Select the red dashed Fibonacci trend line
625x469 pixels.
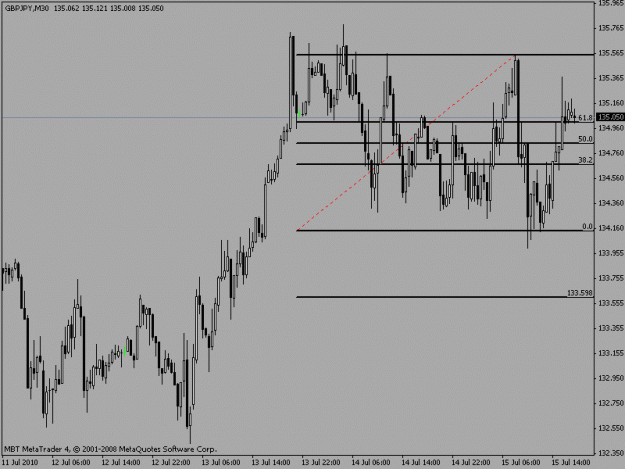coord(406,143)
